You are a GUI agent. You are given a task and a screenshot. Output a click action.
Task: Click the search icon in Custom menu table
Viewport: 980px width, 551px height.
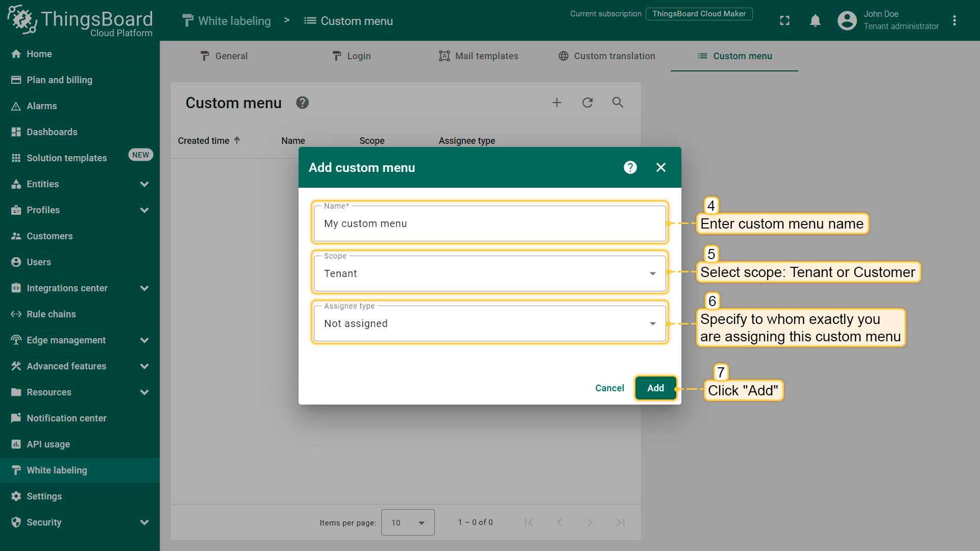(618, 103)
